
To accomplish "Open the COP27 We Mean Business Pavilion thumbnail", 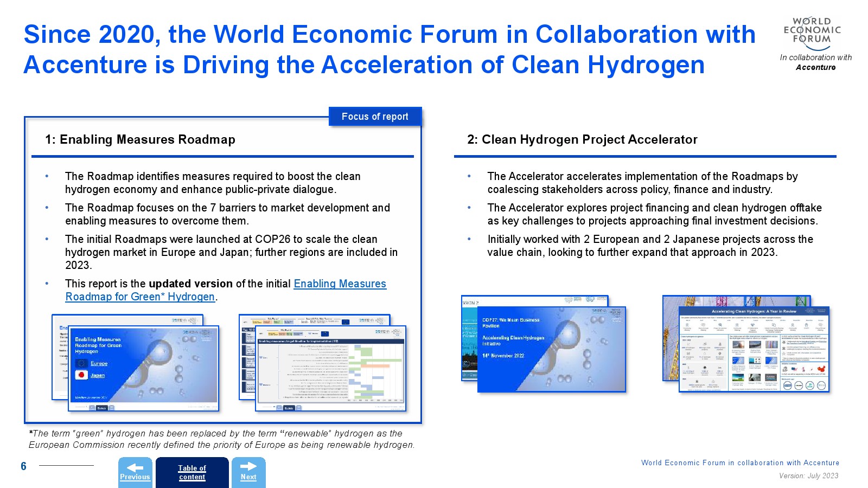I will (551, 349).
